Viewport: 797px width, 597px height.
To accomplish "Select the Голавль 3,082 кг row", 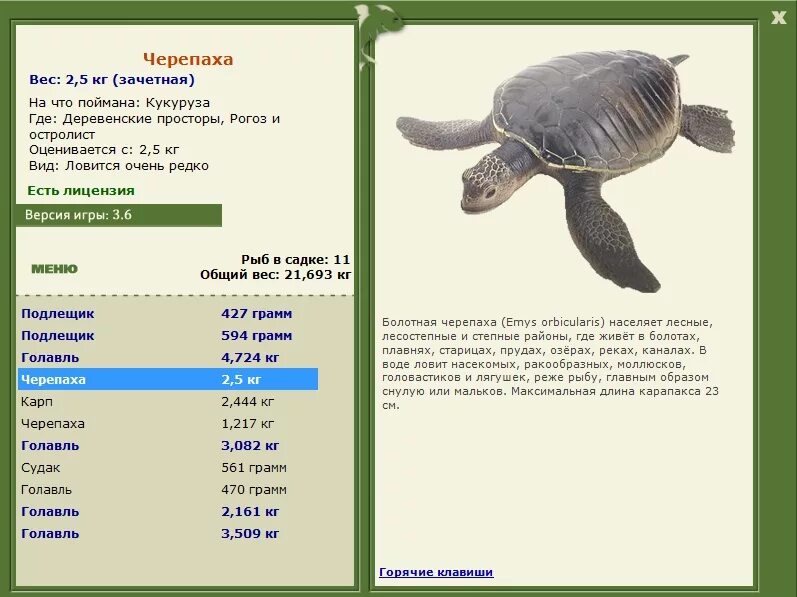I will coord(168,446).
